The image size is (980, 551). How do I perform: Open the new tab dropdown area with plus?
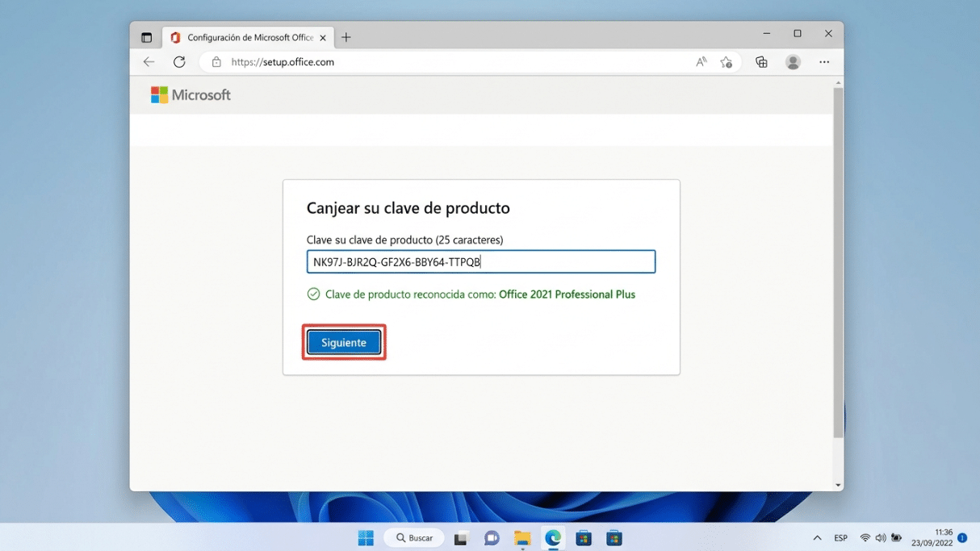pyautogui.click(x=346, y=36)
